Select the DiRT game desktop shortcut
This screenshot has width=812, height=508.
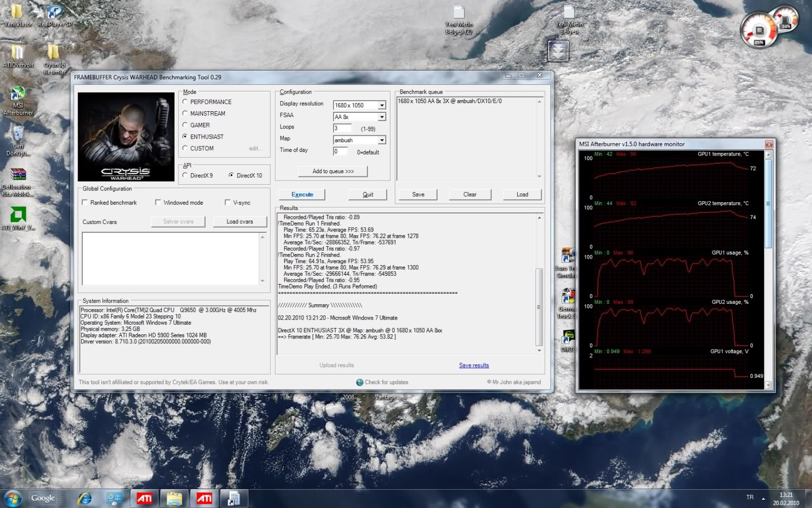567,340
